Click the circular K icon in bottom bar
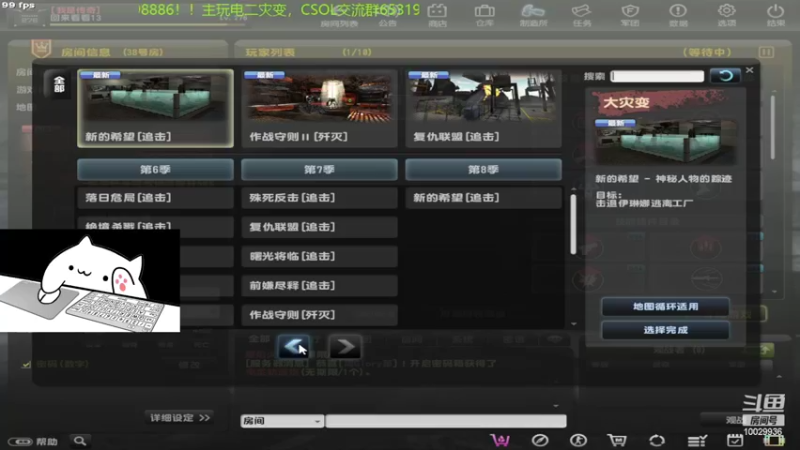This screenshot has height=450, width=800. pyautogui.click(x=578, y=440)
